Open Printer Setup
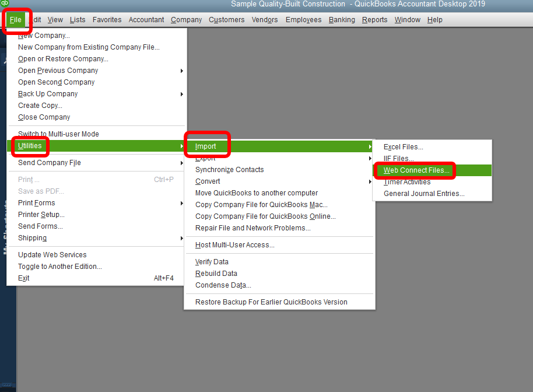Screen dimensions: 533x392 pyautogui.click(x=41, y=215)
